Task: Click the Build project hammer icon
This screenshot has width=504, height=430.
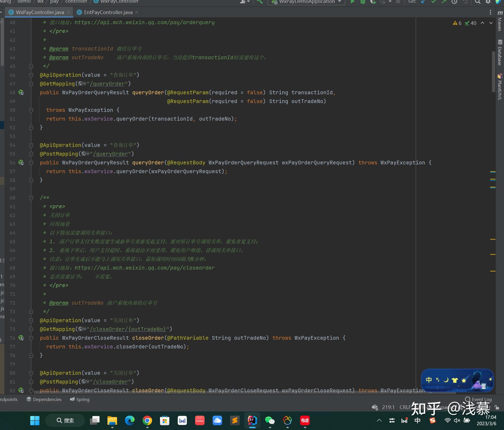Action: click(x=260, y=2)
